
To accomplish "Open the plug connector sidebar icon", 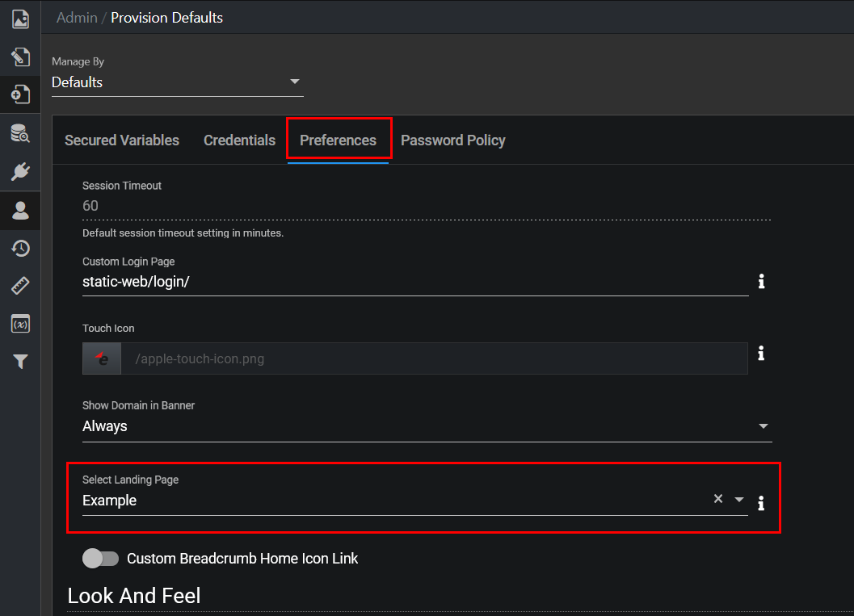I will coord(20,171).
